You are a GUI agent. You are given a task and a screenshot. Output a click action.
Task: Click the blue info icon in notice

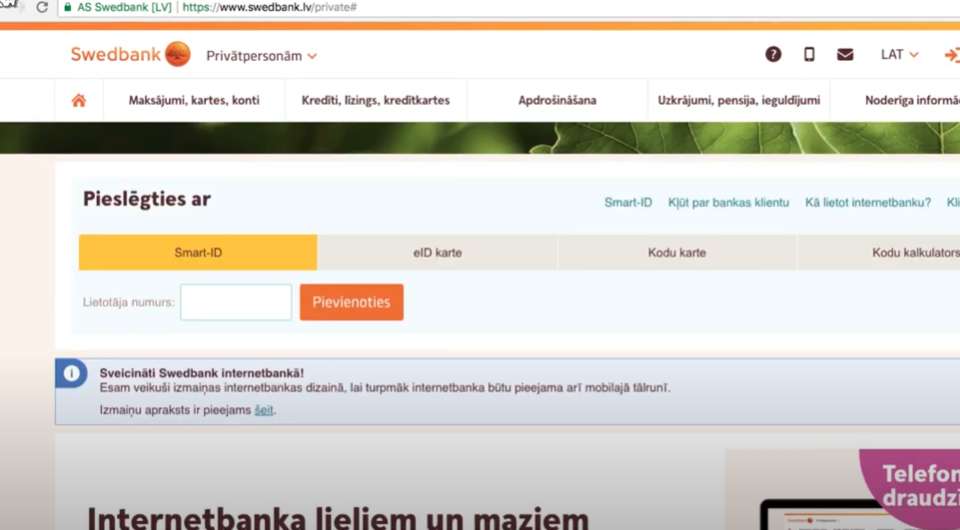click(71, 373)
